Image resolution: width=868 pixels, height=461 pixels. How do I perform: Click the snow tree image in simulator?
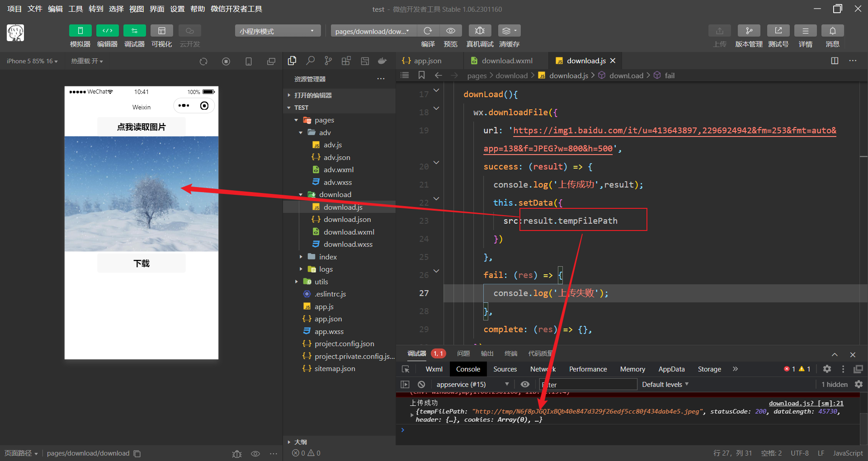coord(142,194)
